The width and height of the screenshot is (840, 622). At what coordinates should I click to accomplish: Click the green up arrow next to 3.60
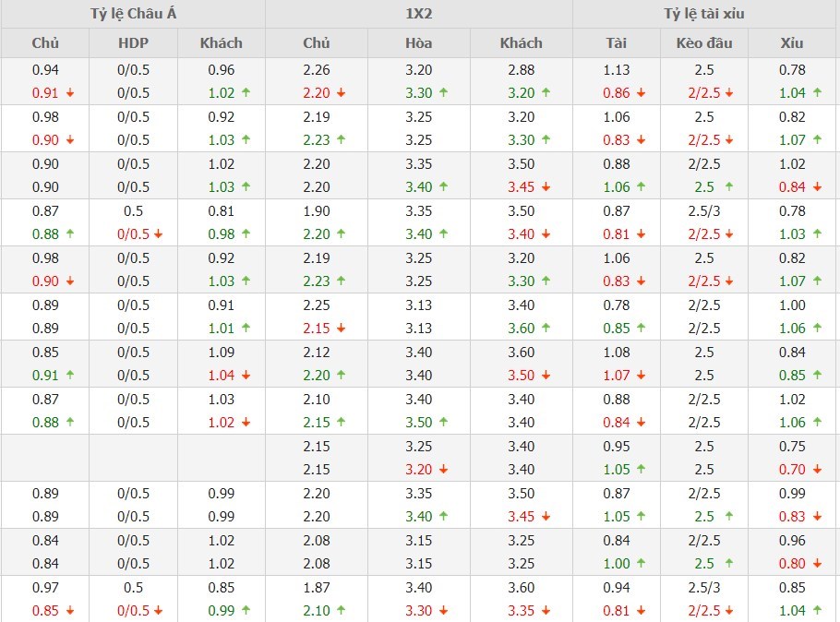tap(545, 329)
